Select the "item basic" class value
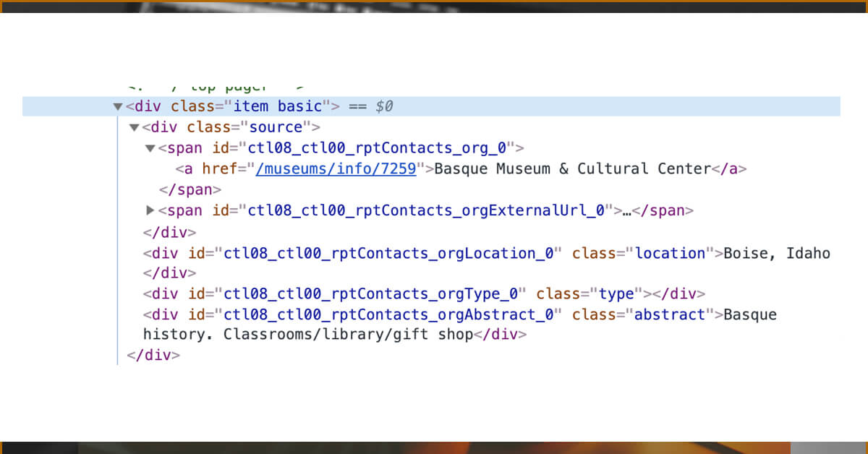This screenshot has height=454, width=868. 277,106
